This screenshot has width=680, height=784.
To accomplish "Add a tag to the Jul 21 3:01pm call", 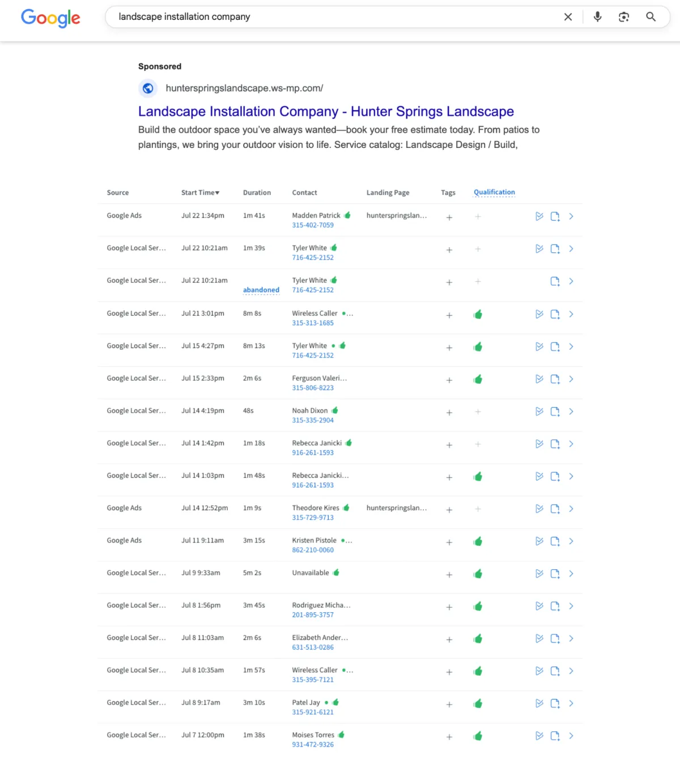I will point(449,315).
